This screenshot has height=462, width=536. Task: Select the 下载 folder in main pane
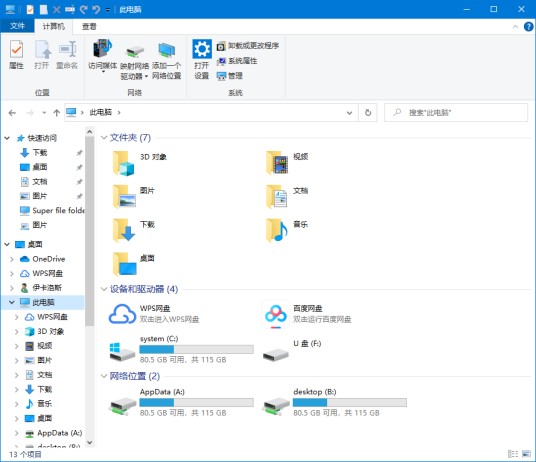(x=134, y=230)
